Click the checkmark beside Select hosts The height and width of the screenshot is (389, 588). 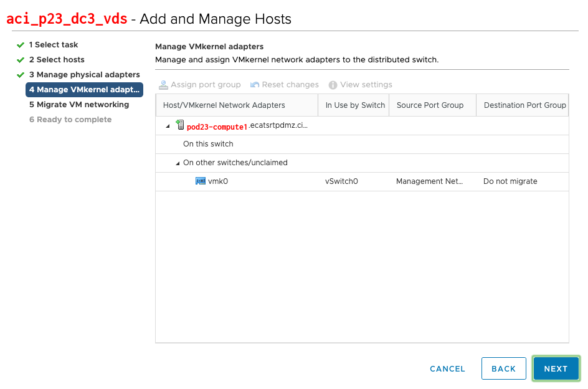[21, 60]
